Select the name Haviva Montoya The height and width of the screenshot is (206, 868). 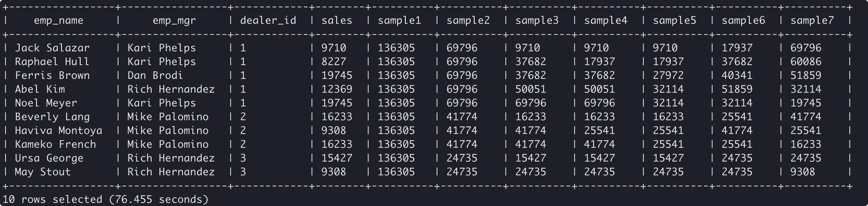pyautogui.click(x=59, y=131)
